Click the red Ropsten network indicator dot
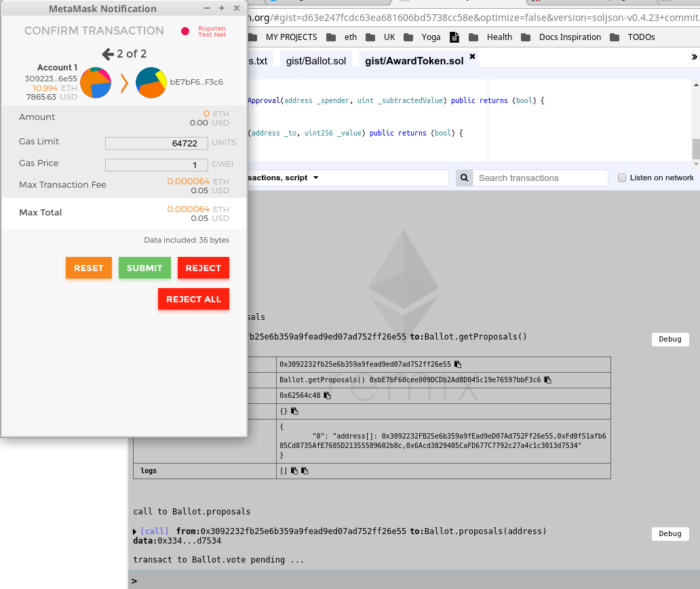The height and width of the screenshot is (589, 700). click(185, 31)
